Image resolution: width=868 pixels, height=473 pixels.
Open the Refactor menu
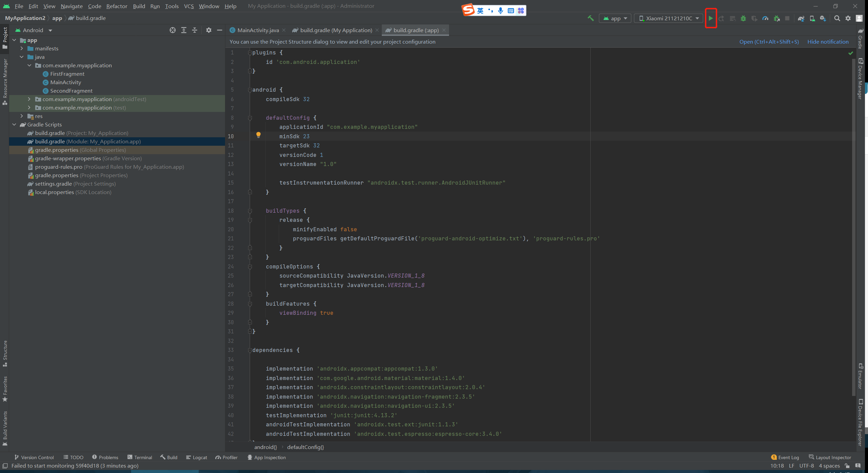tap(117, 6)
